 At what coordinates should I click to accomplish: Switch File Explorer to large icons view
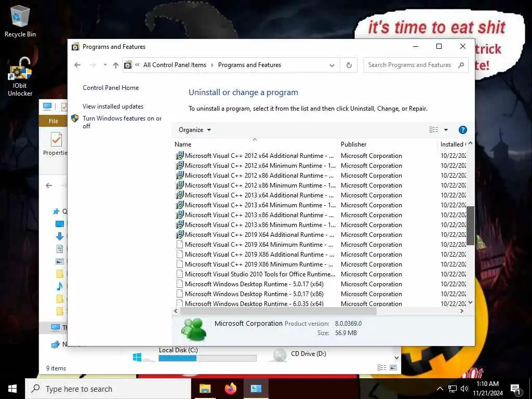(393, 367)
